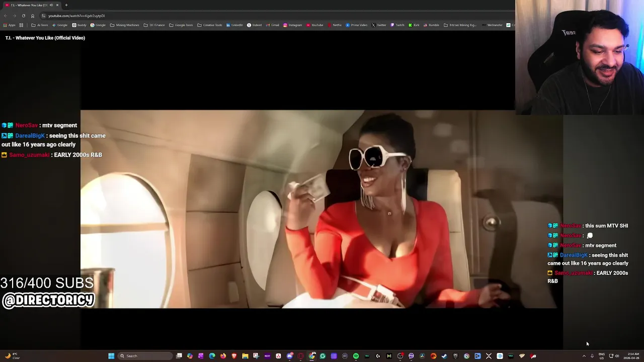This screenshot has height=362, width=644.
Task: Open the YouTube bookmark
Action: [315, 25]
